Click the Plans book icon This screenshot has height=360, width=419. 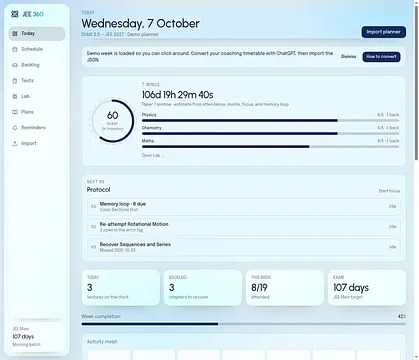click(x=15, y=112)
